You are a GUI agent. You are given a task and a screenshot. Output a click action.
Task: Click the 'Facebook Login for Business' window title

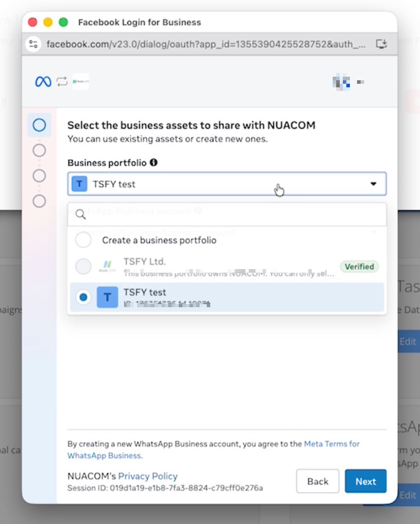[x=140, y=22]
